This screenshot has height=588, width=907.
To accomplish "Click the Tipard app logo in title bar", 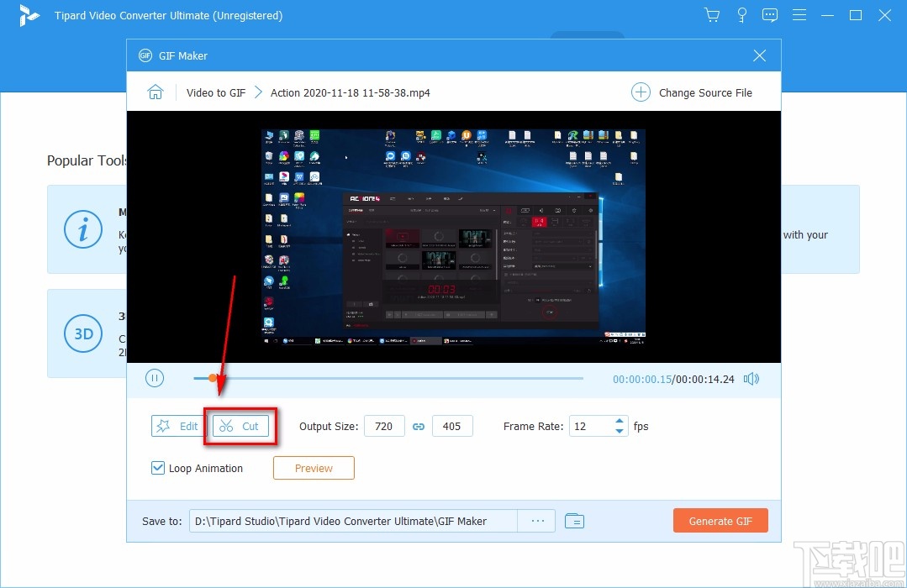I will (29, 16).
